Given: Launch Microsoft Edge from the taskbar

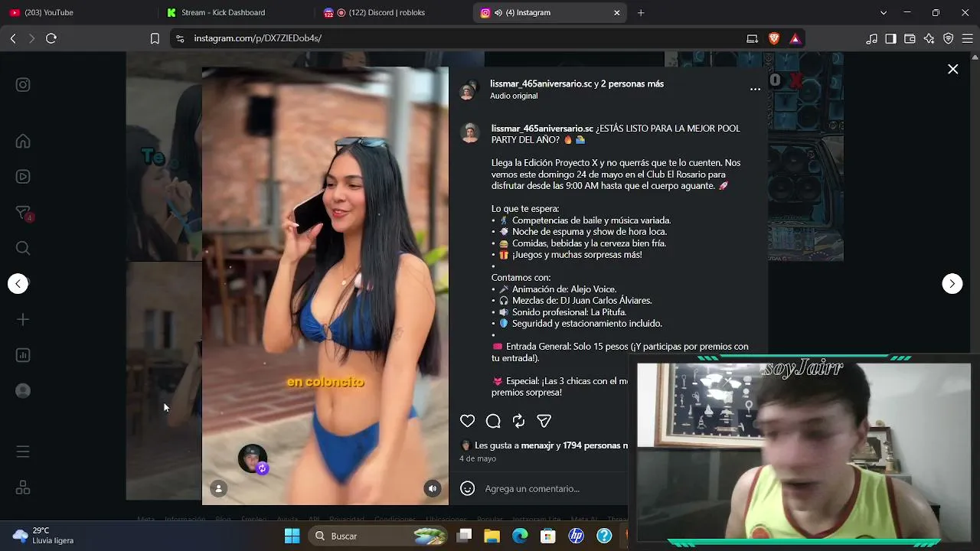Looking at the screenshot, I should (x=520, y=536).
